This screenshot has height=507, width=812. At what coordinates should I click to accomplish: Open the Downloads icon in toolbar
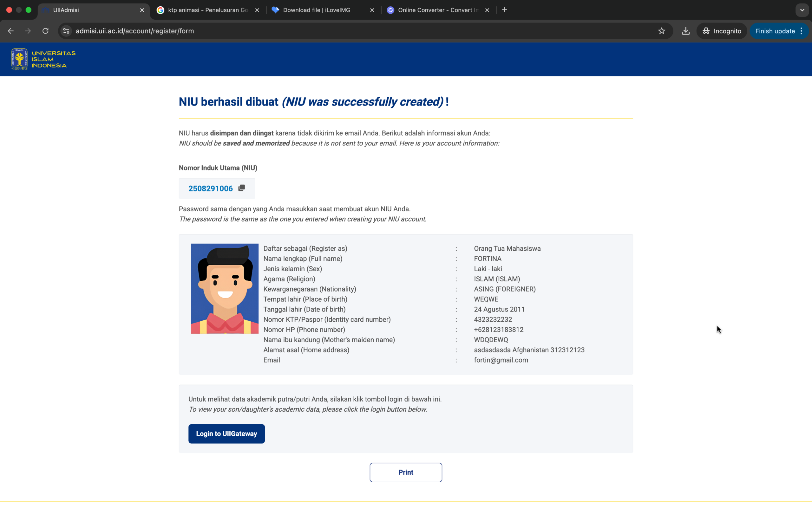[x=685, y=31]
